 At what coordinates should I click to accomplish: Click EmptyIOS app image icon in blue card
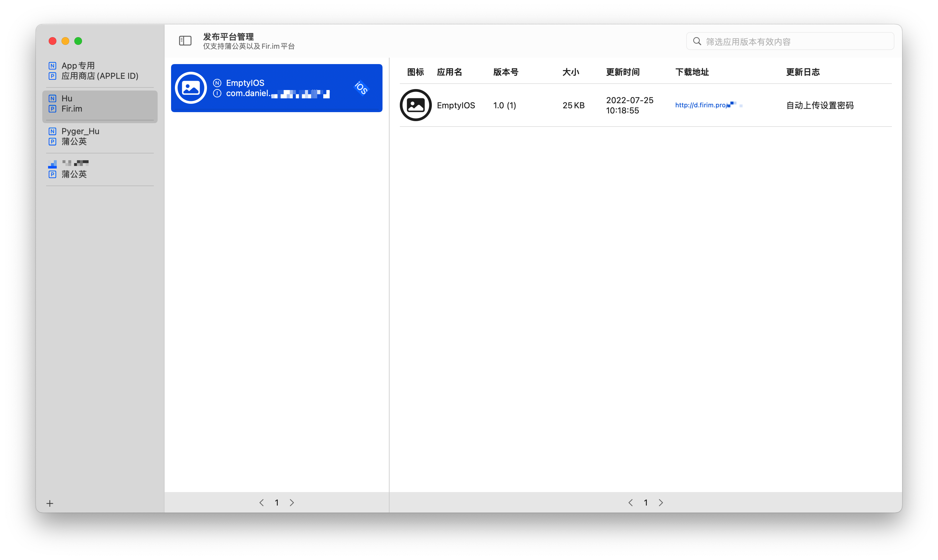tap(191, 88)
